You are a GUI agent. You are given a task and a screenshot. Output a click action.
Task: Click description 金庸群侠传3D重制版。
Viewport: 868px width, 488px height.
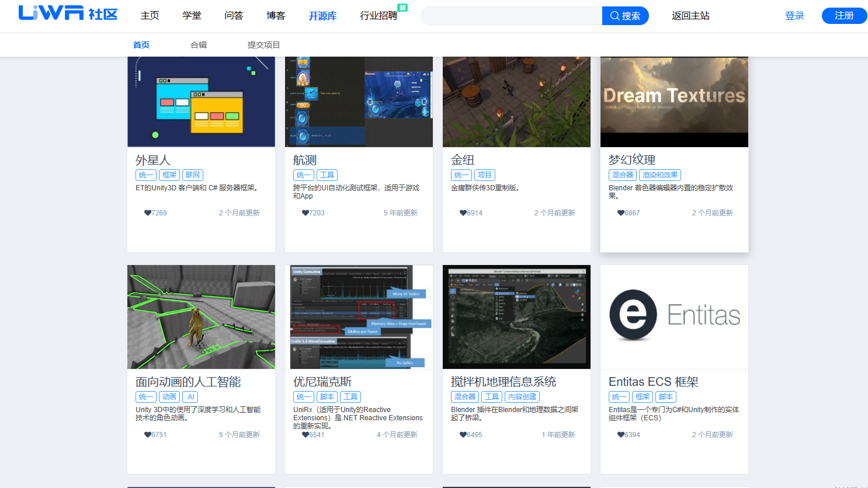tap(485, 188)
